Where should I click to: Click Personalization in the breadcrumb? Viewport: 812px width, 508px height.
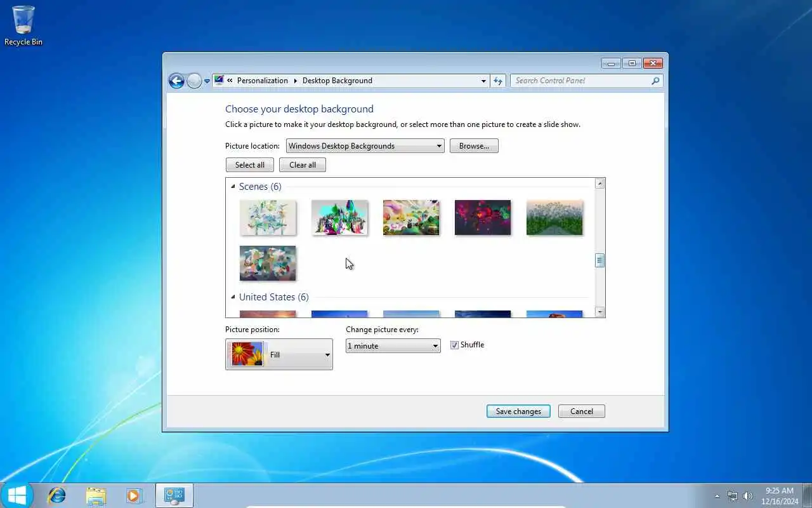(x=263, y=81)
